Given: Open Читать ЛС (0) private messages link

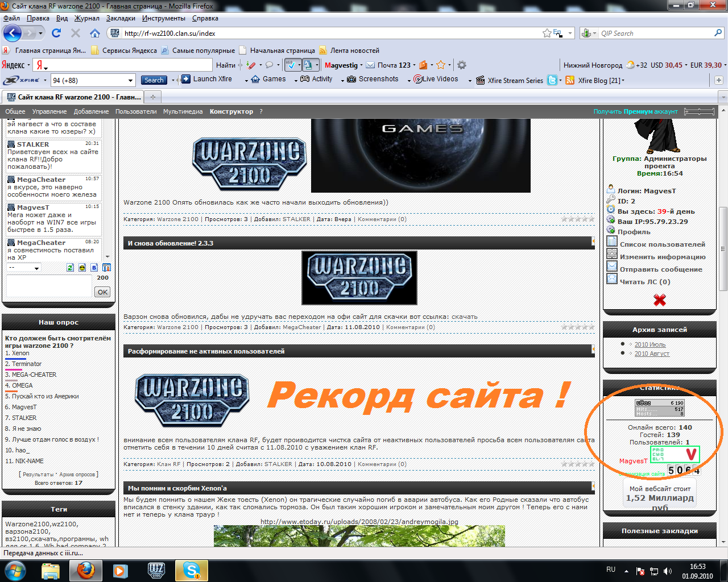Looking at the screenshot, I should (645, 282).
